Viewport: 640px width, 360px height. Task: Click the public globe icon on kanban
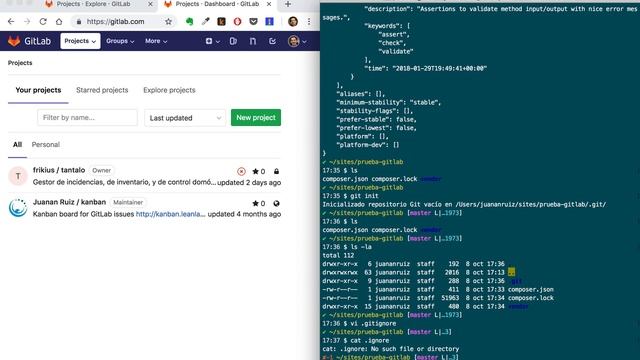pyautogui.click(x=276, y=203)
